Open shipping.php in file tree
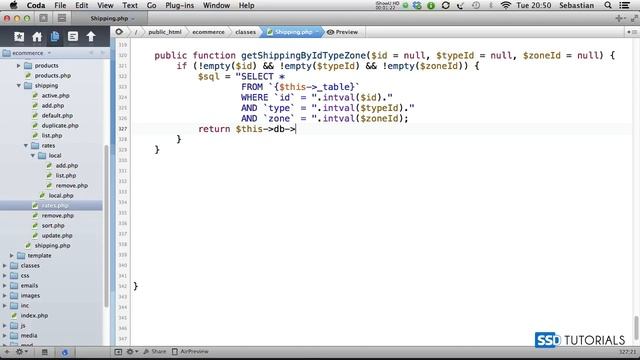 (x=52, y=245)
